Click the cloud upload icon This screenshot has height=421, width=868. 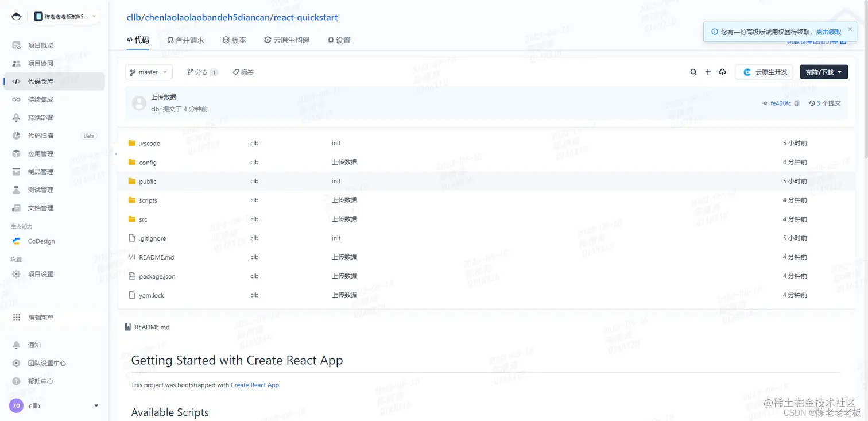click(x=723, y=72)
